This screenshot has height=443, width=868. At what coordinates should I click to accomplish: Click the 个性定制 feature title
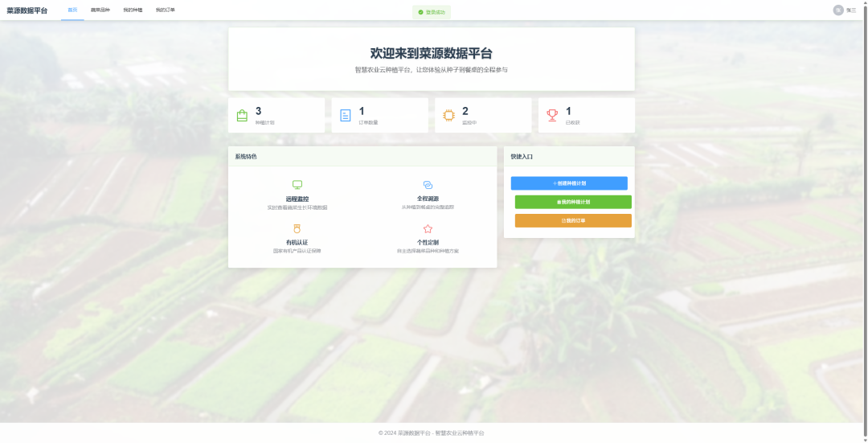[x=428, y=243]
